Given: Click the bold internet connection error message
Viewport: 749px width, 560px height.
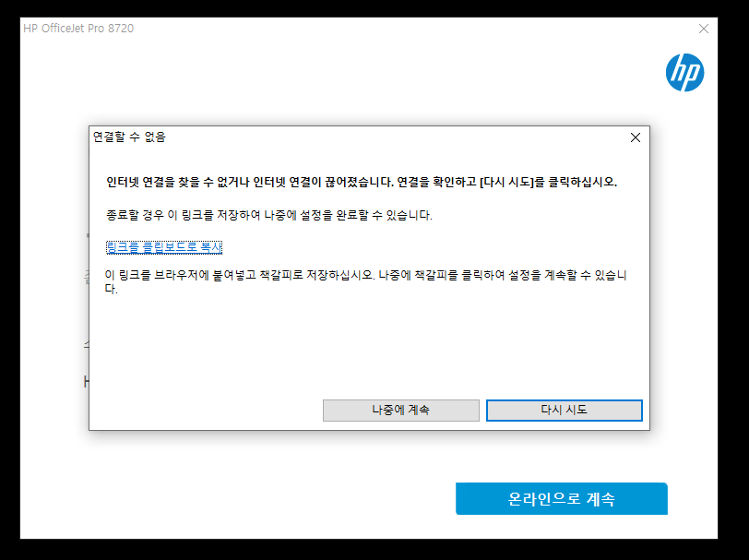Looking at the screenshot, I should (362, 182).
